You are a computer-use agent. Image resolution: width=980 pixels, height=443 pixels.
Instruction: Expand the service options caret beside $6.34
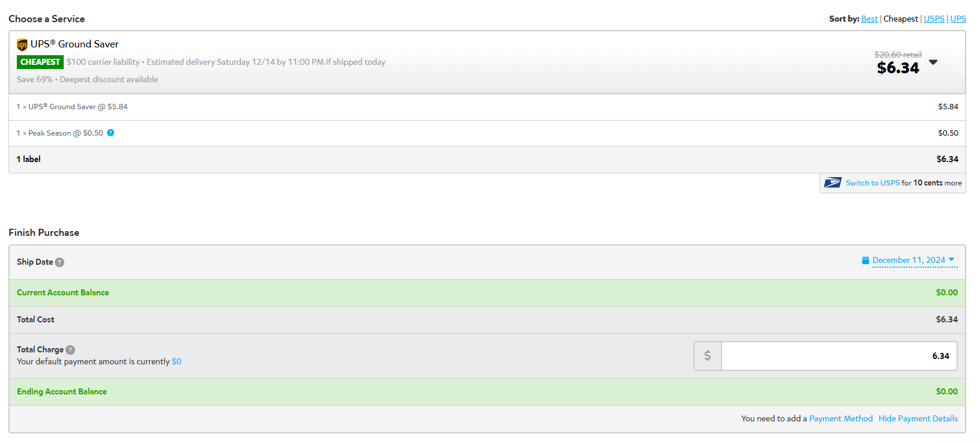point(933,62)
